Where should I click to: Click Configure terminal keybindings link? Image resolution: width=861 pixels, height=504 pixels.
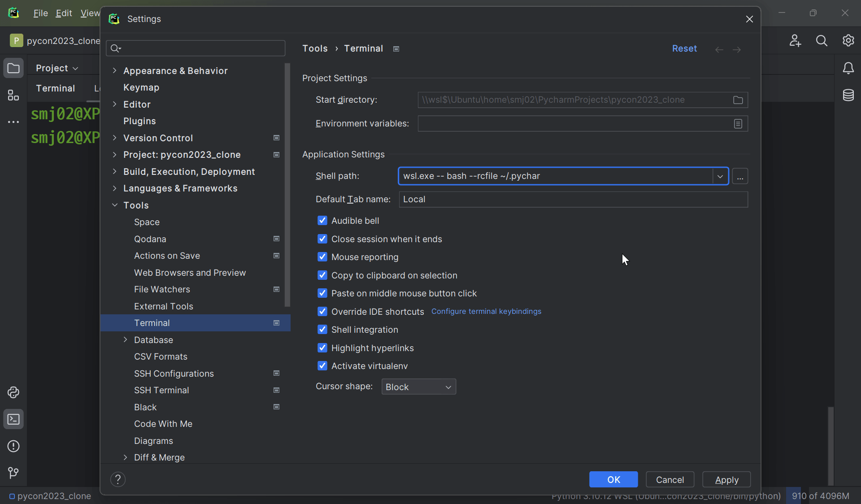(486, 311)
